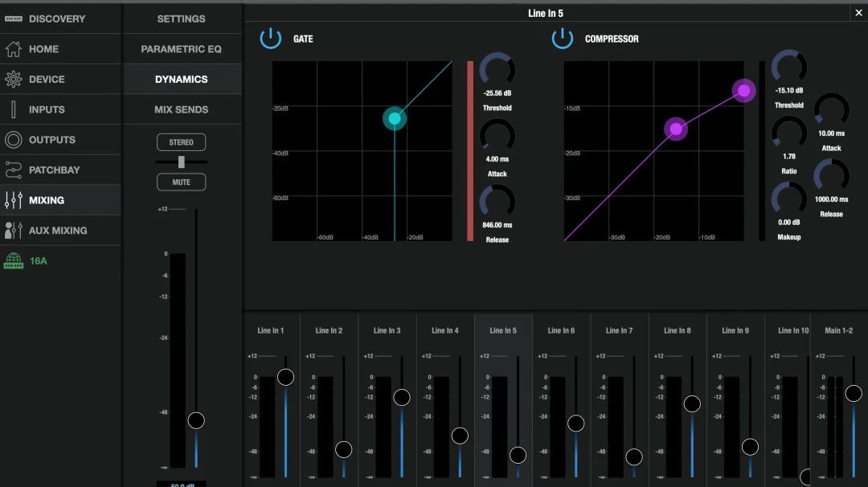Click the lower purple compressor threshold node
This screenshot has height=487, width=868.
point(676,129)
